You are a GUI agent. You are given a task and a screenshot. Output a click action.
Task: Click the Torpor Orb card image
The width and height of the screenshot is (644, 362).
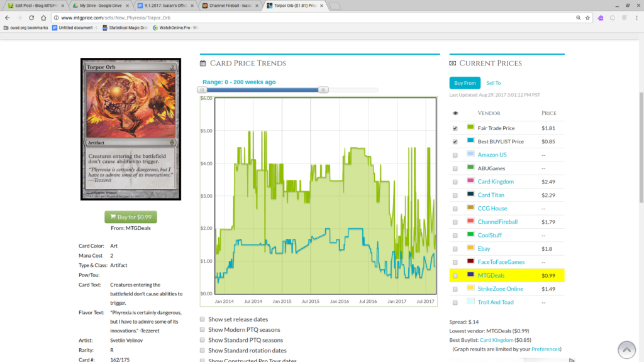(131, 129)
